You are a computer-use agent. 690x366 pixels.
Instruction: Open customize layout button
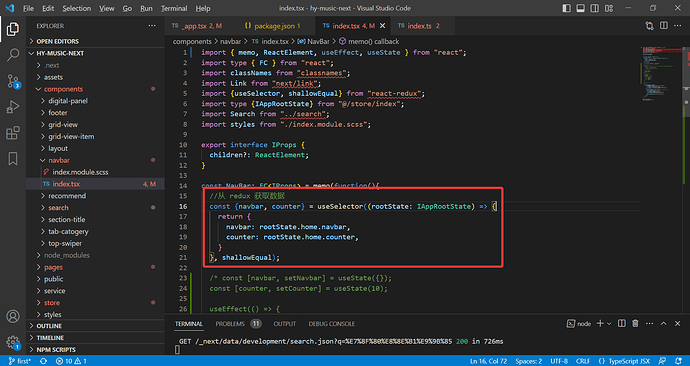(x=609, y=8)
